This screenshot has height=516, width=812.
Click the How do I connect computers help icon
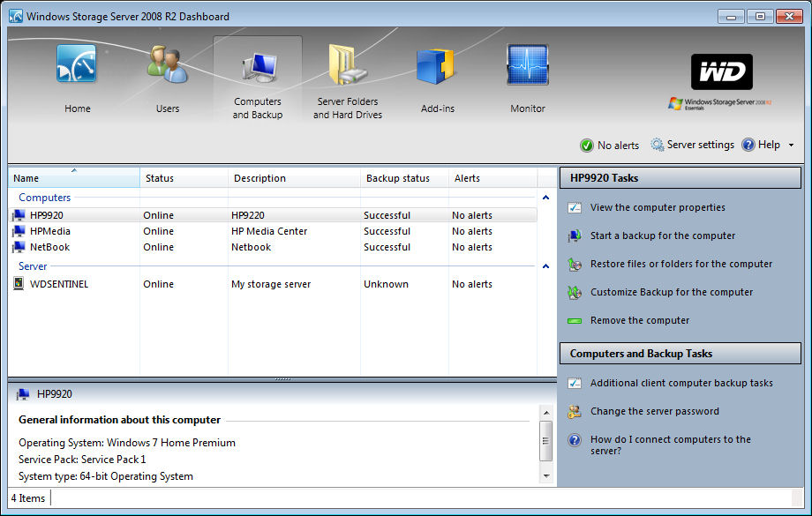(575, 440)
